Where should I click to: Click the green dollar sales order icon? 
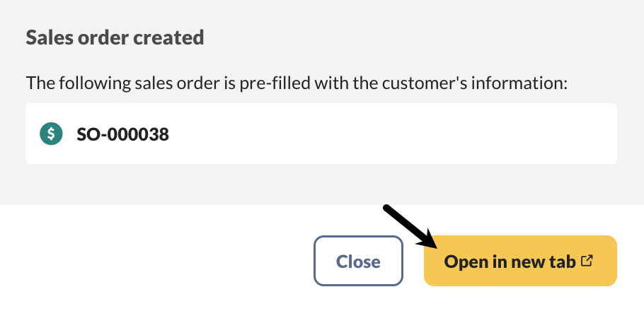click(51, 134)
